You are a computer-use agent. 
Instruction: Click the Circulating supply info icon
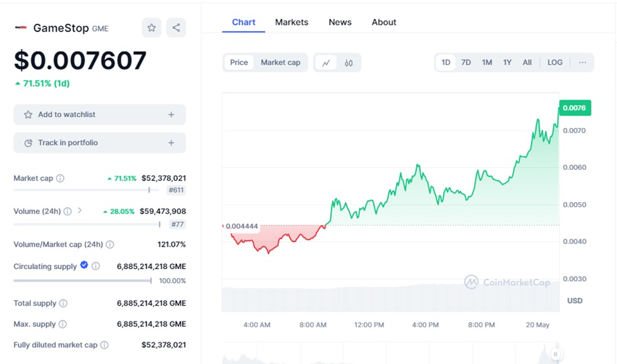click(x=96, y=266)
